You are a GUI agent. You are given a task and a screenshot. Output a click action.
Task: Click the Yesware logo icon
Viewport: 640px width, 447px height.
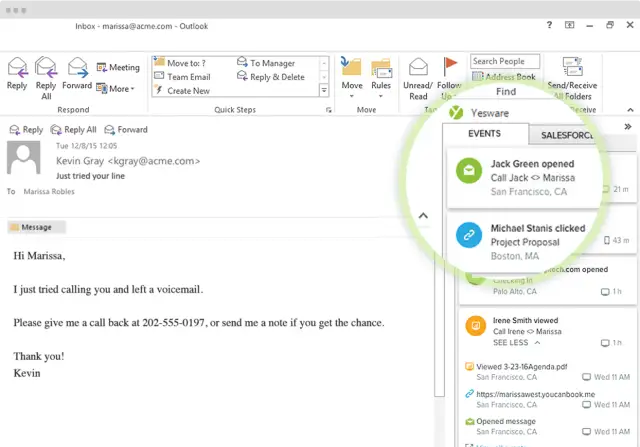point(456,112)
